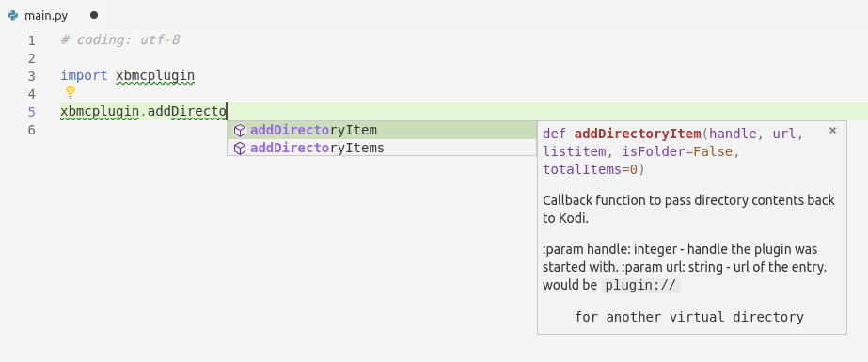Click the addDirectoryItem function signature in docs

[672, 151]
